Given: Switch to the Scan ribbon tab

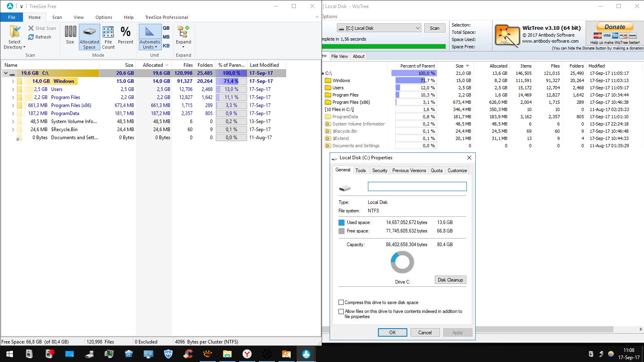Looking at the screenshot, I should (57, 17).
